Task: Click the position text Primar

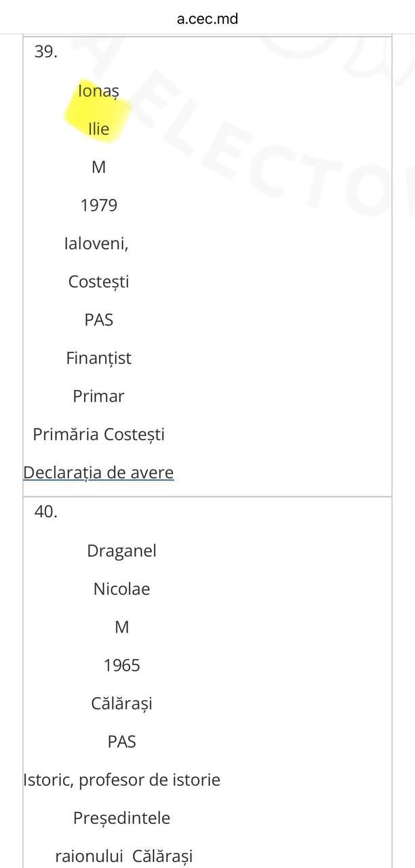Action: pos(98,396)
